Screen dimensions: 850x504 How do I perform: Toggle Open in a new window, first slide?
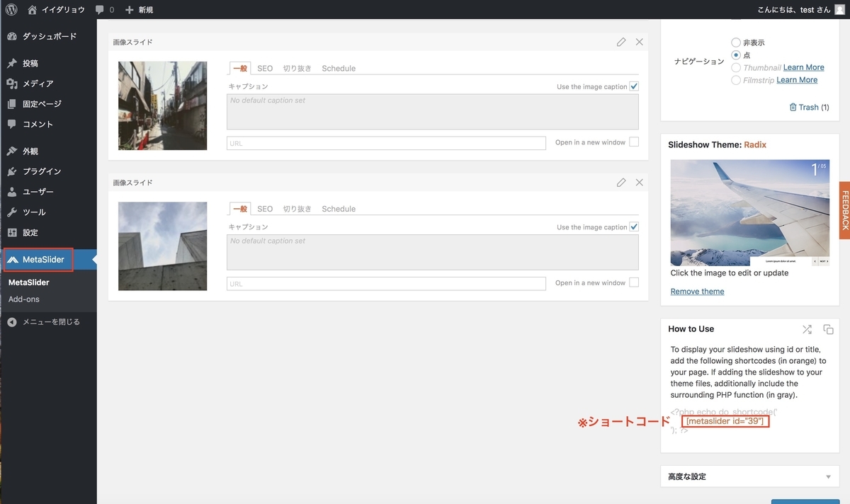click(634, 142)
